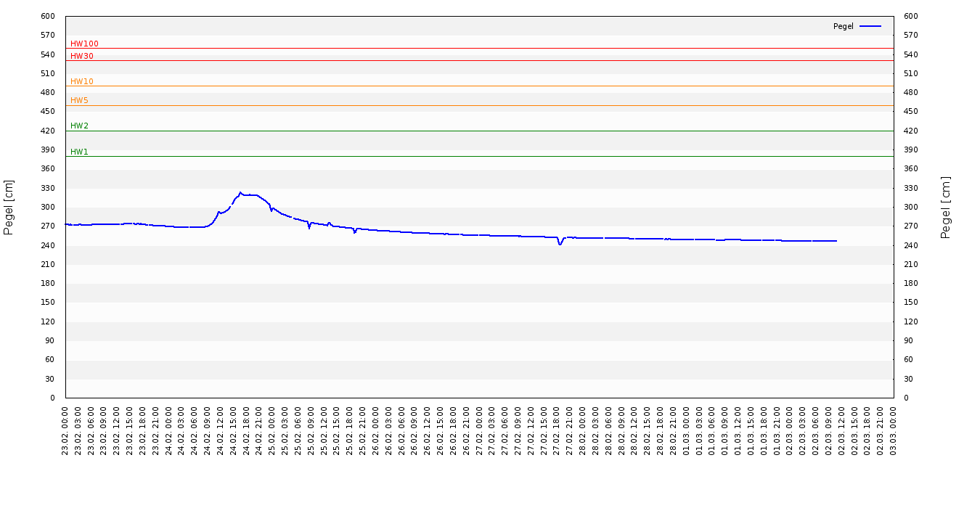Click the Pegel legend text
The height and width of the screenshot is (508, 980).
point(843,27)
